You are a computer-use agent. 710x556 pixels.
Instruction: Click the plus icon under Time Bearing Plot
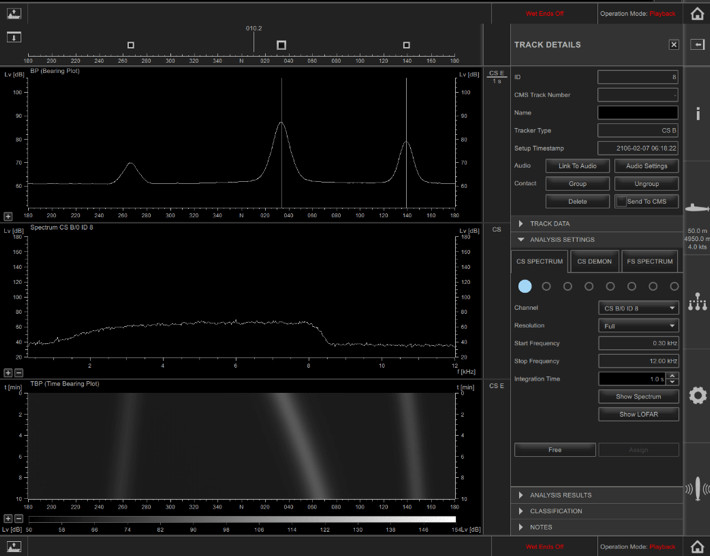[8, 518]
